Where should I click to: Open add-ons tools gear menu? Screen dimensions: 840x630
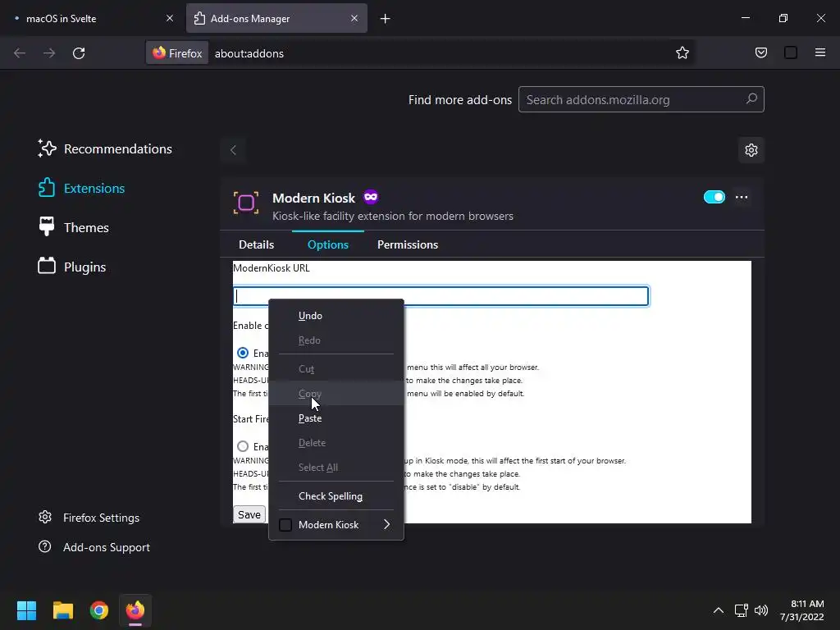click(x=751, y=150)
